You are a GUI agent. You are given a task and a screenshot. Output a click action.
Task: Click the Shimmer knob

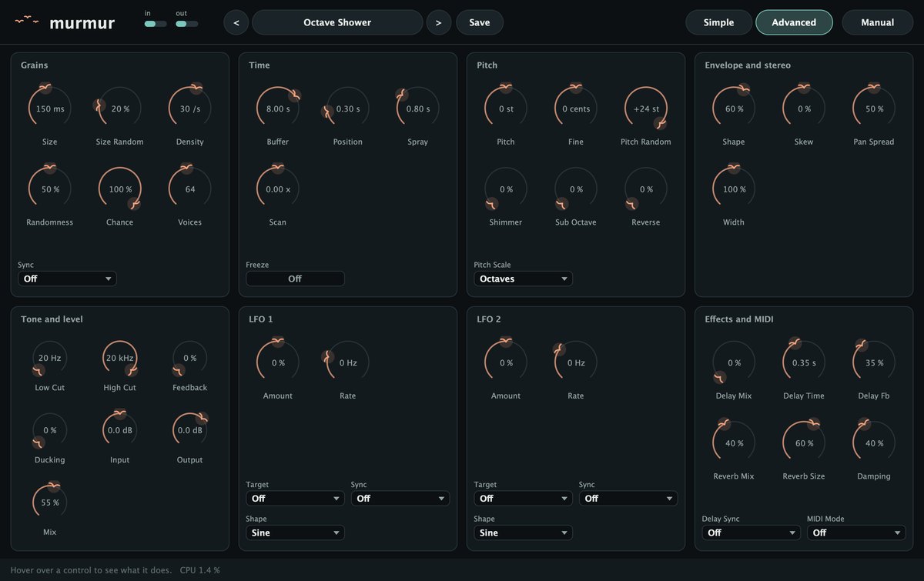point(506,189)
